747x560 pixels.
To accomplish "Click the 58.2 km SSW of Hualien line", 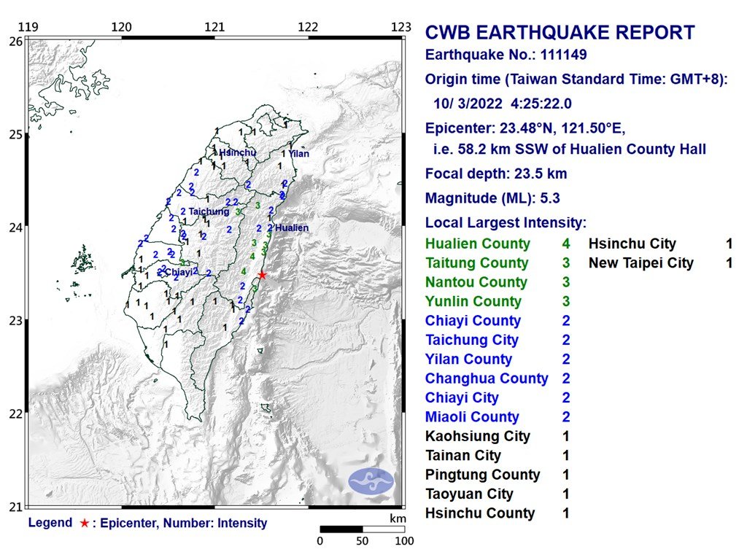I will pyautogui.click(x=569, y=149).
